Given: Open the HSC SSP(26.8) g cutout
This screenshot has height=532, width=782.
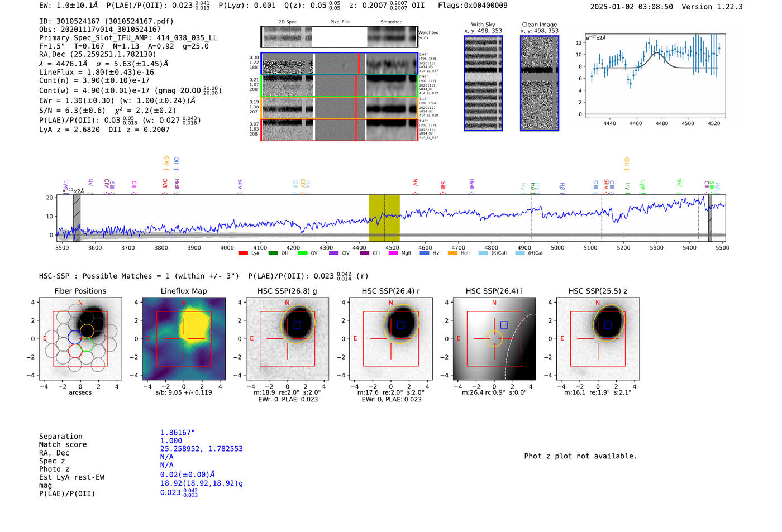Looking at the screenshot, I should [x=287, y=339].
